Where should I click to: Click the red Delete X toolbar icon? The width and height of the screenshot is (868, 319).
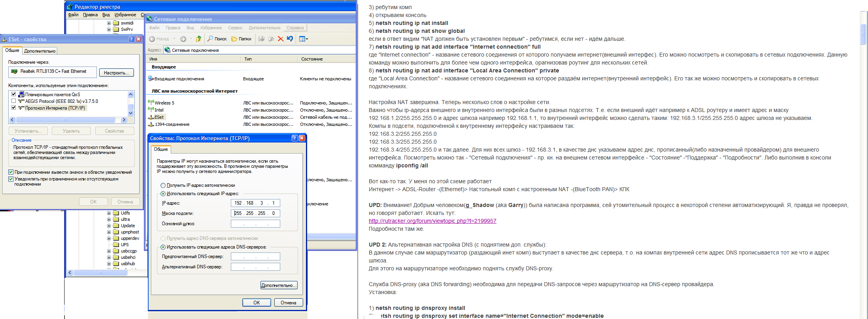281,39
